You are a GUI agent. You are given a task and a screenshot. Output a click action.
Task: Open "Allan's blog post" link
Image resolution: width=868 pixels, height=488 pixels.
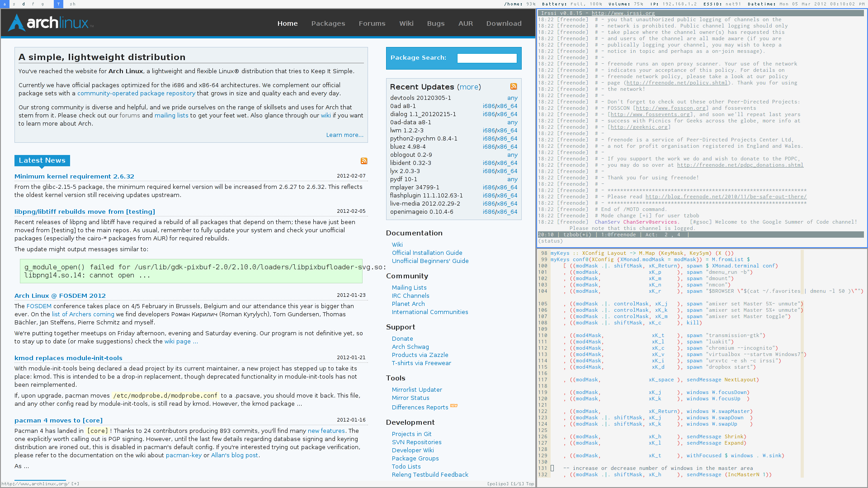coord(235,455)
